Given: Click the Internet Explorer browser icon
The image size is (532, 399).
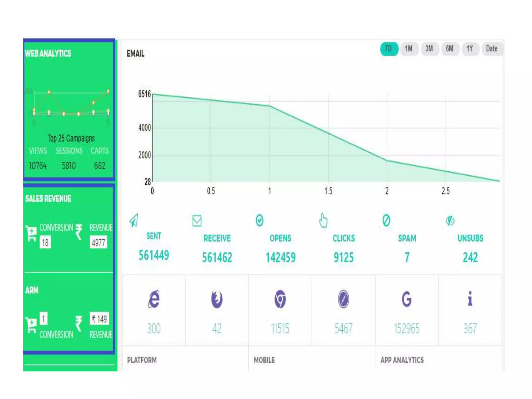Looking at the screenshot, I should [154, 299].
